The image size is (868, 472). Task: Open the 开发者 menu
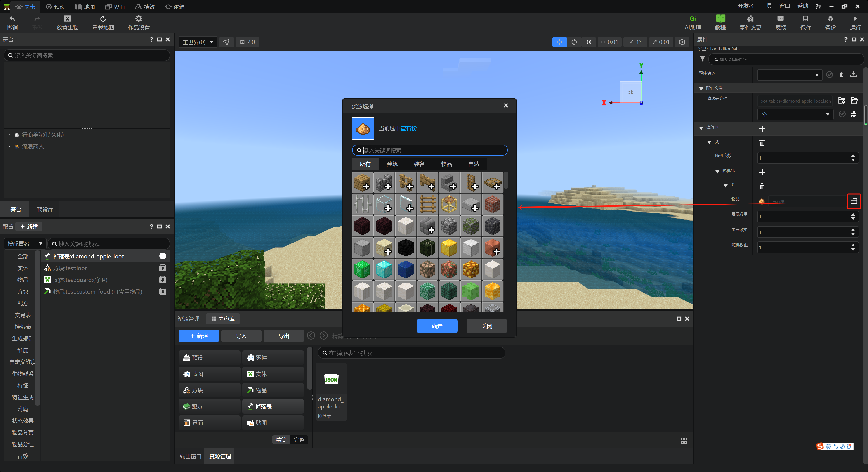tap(745, 6)
